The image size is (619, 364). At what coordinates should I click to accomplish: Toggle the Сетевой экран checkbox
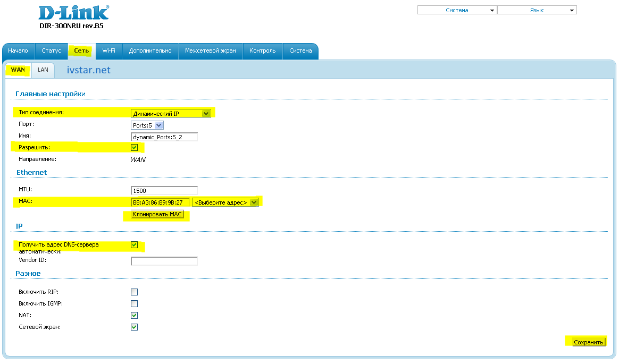coord(135,327)
